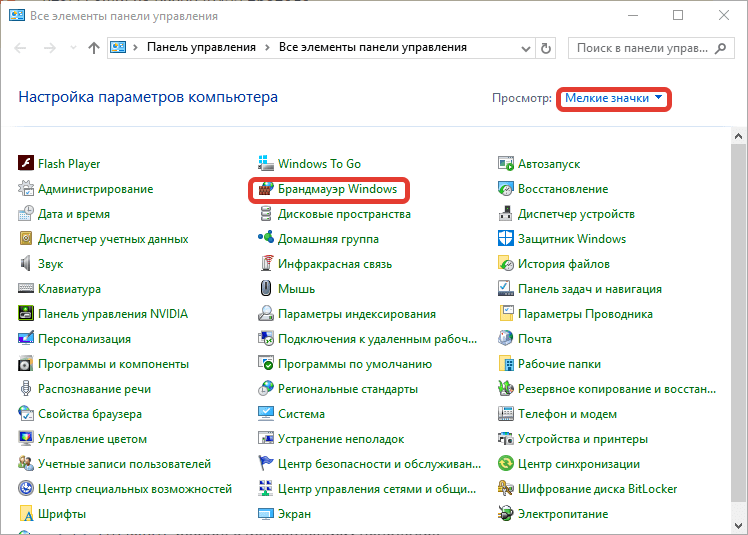Click Панель управления in the breadcrumb

pos(201,47)
